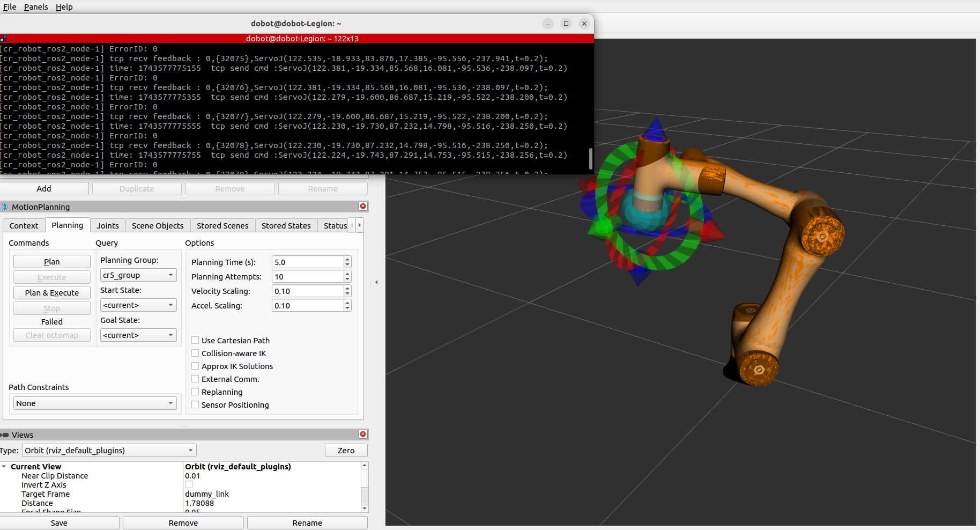Close the MotionPlanning panel with its red icon
This screenshot has width=980, height=530.
pos(363,207)
